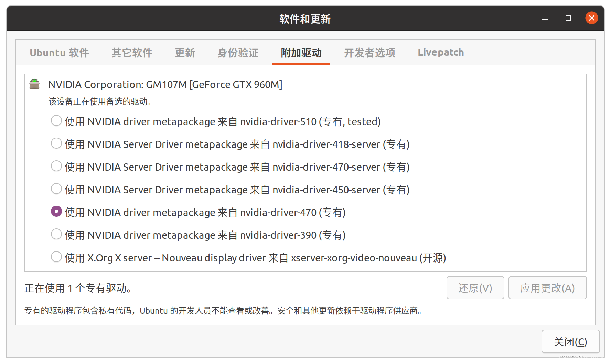Screen dimensions: 611x364
Task: Close window with the orange X button
Action: 592,18
